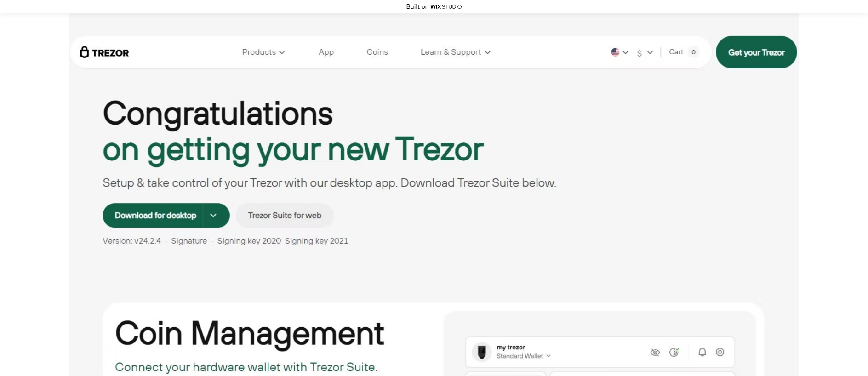Click the 'on getting your new Trezor' line
The width and height of the screenshot is (868, 376).
293,150
